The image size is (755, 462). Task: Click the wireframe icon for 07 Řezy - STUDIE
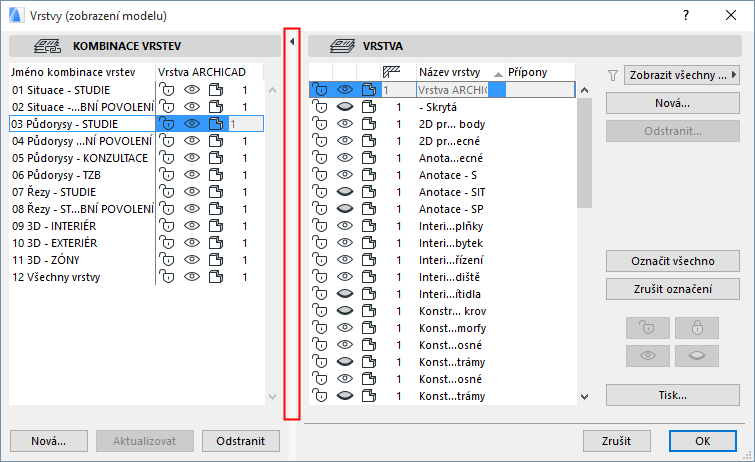(x=216, y=192)
